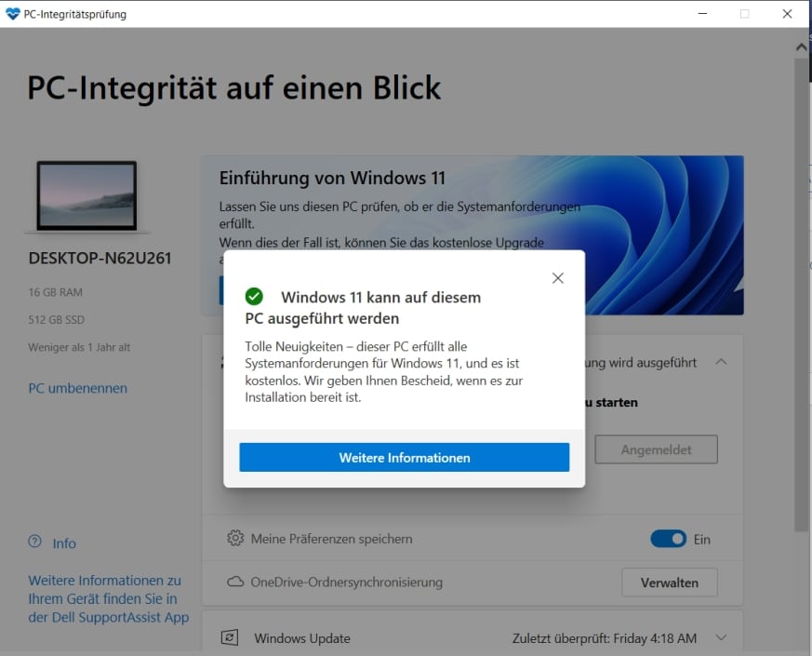Image resolution: width=812 pixels, height=656 pixels.
Task: Click the PC-Integritätsprüfung heart app icon
Action: coord(12,14)
